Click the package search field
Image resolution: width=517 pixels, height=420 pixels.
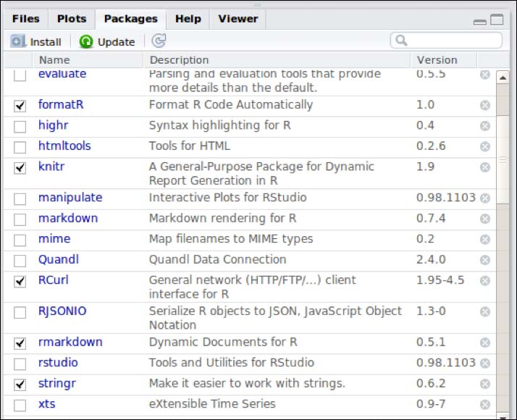coord(447,41)
